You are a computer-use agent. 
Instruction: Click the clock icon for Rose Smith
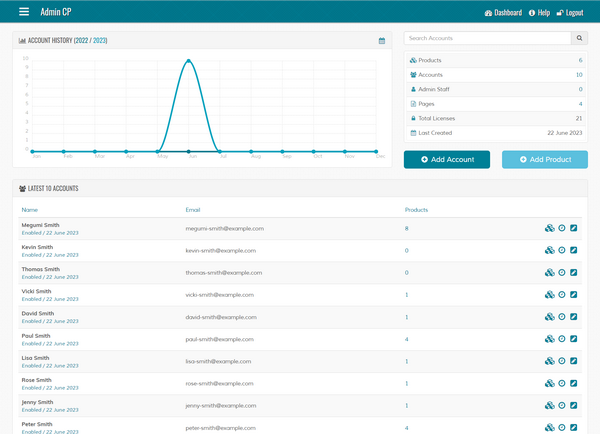click(x=562, y=383)
